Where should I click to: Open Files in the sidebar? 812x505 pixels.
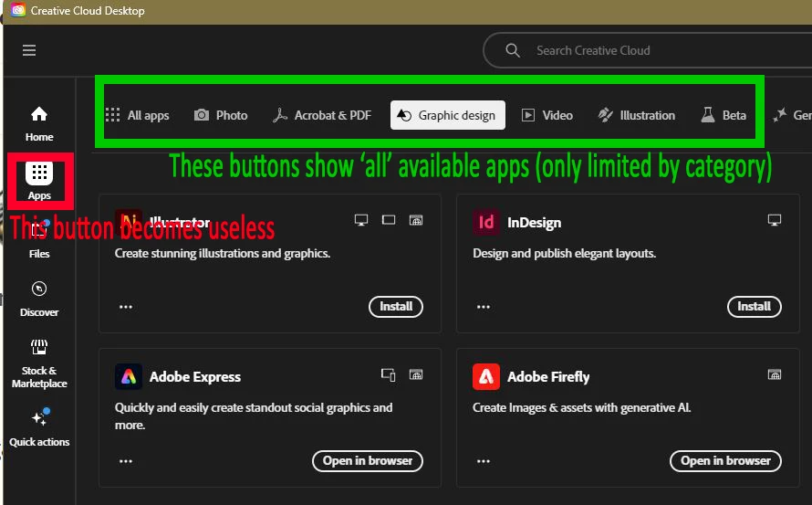click(x=39, y=239)
